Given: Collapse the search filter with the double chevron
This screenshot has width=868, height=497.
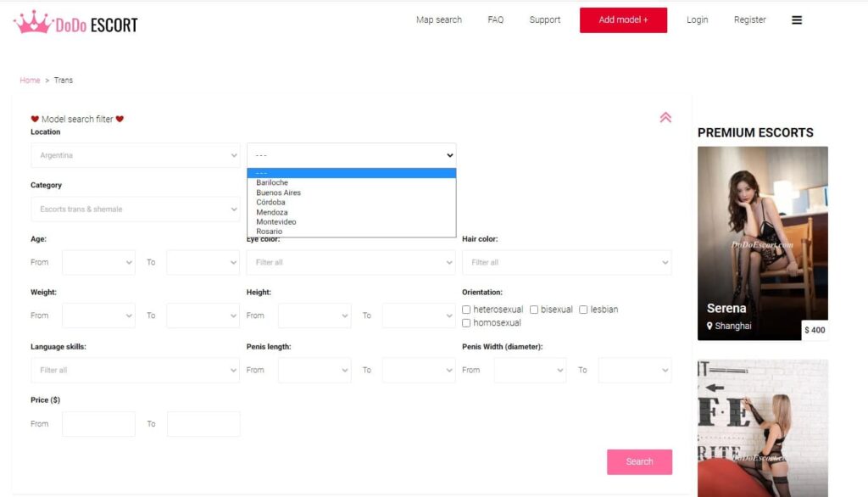Looking at the screenshot, I should click(x=665, y=118).
